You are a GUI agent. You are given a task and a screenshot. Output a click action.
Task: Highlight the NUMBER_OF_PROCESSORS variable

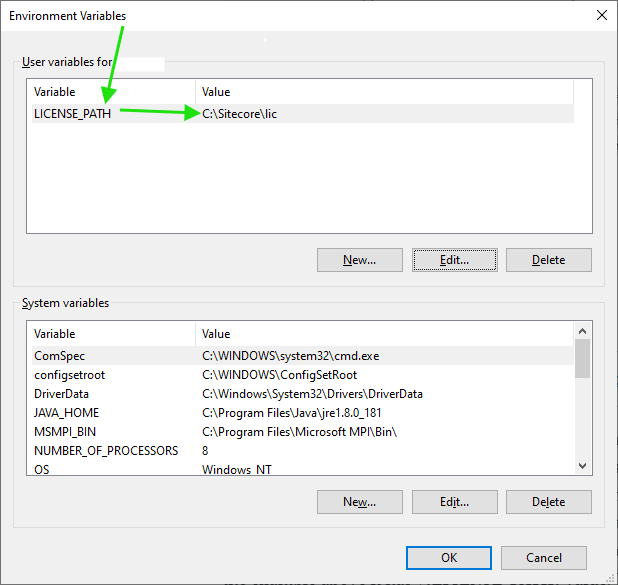tap(106, 450)
